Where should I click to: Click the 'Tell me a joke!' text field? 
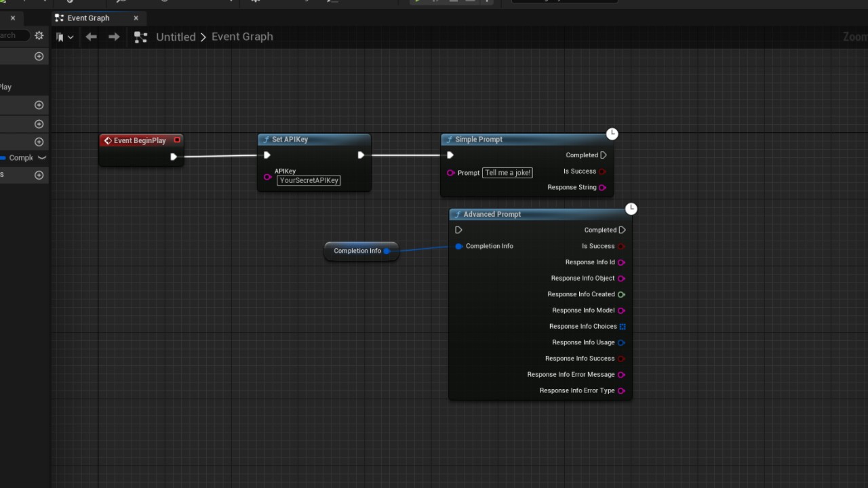coord(508,173)
